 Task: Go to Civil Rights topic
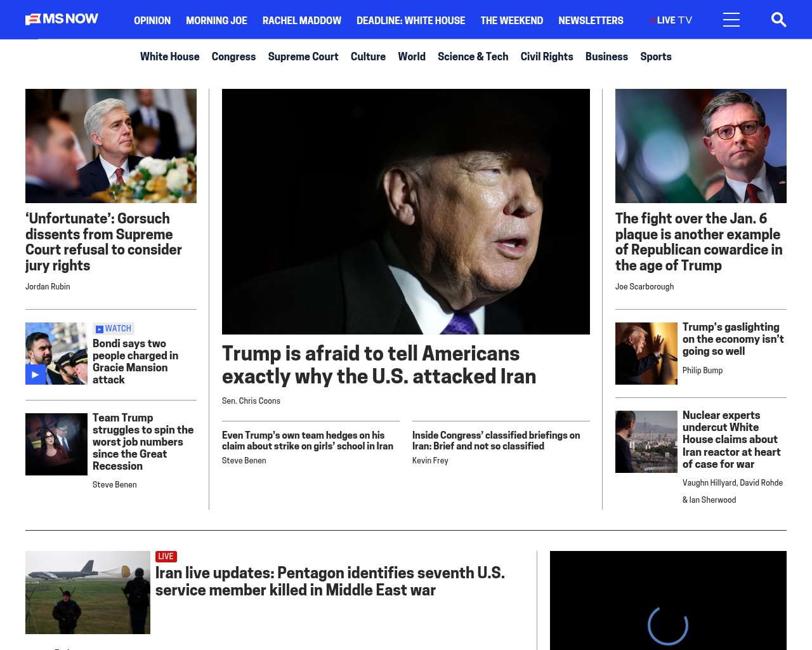pos(547,56)
